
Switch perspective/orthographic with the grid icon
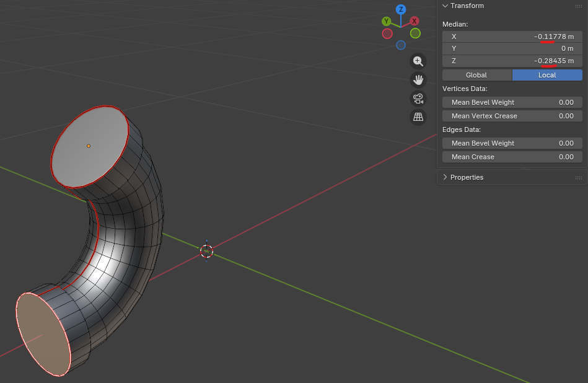pos(418,117)
